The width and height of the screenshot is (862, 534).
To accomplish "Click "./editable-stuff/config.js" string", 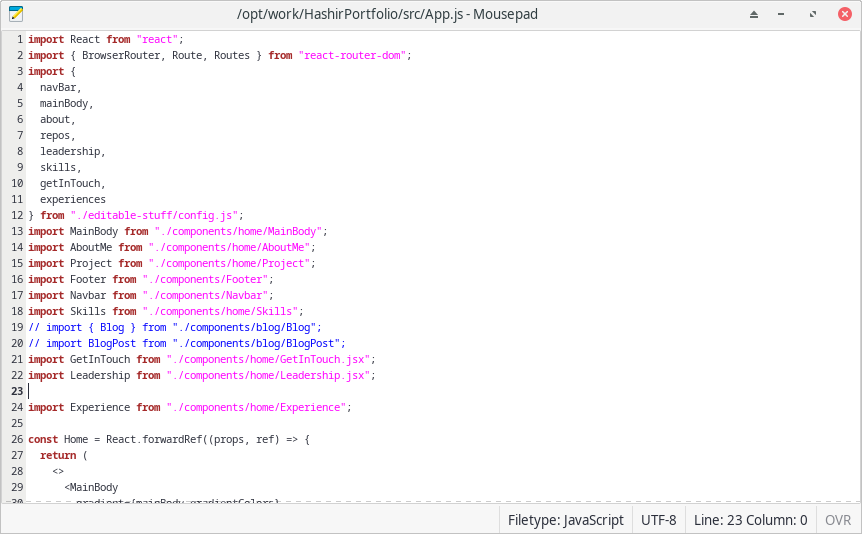I will 154,215.
